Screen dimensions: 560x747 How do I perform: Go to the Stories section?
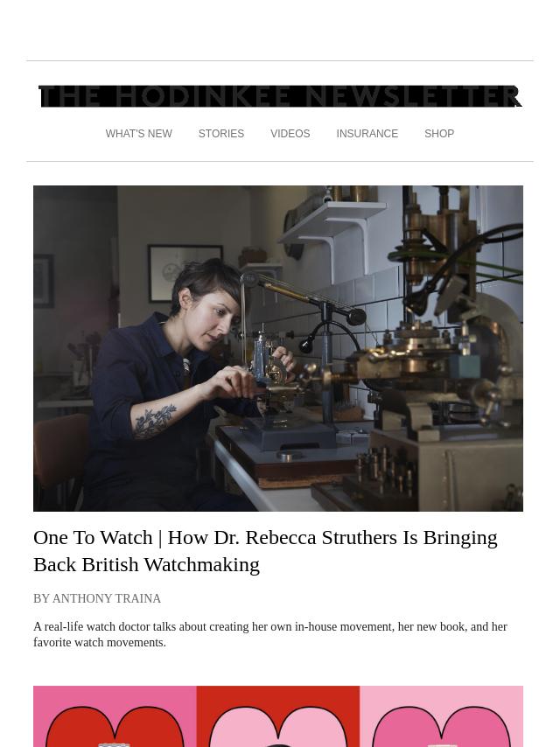pyautogui.click(x=221, y=134)
